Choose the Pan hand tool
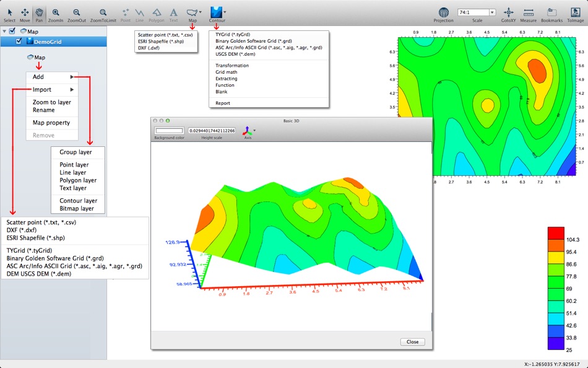 pos(39,15)
